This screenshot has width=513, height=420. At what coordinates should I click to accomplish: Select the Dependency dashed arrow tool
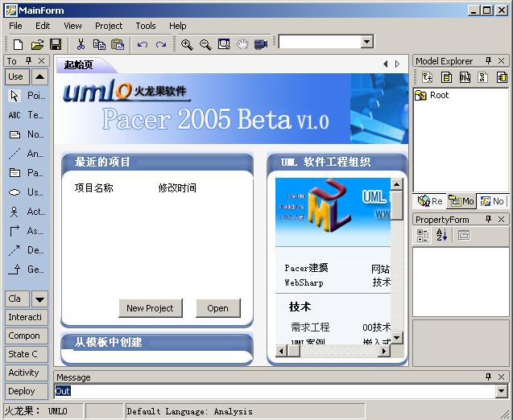[x=27, y=250]
